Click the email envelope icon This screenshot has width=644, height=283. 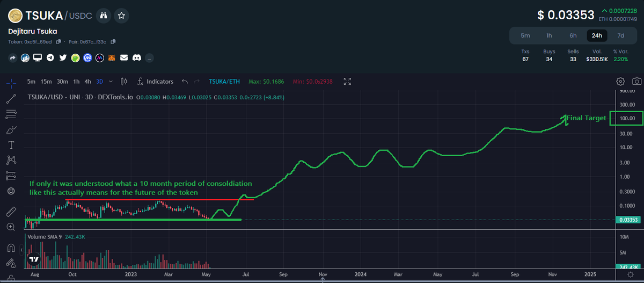click(124, 57)
